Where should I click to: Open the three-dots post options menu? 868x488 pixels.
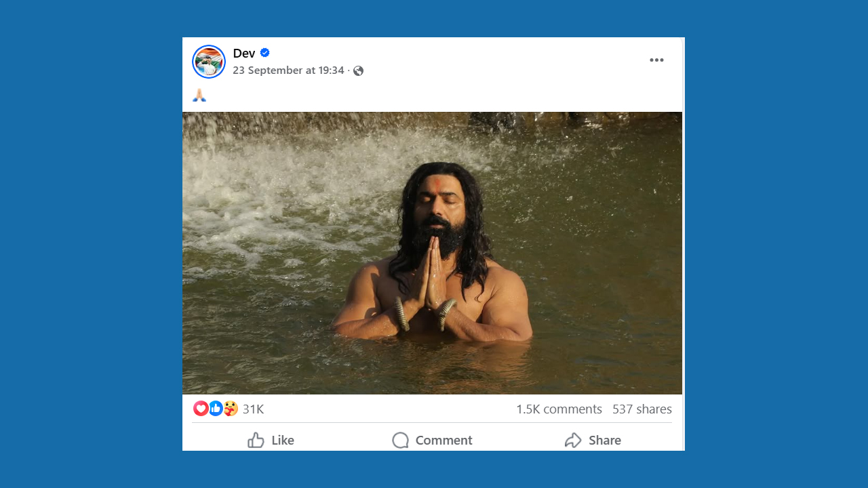tap(656, 60)
